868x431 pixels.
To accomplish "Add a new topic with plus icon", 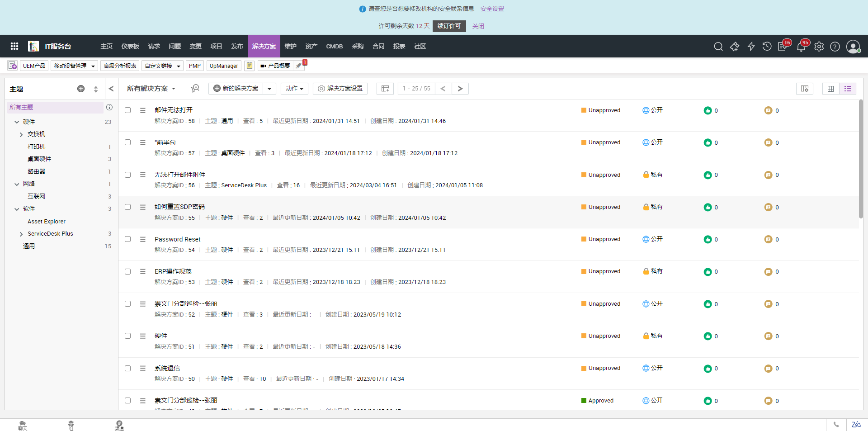I will pos(81,89).
